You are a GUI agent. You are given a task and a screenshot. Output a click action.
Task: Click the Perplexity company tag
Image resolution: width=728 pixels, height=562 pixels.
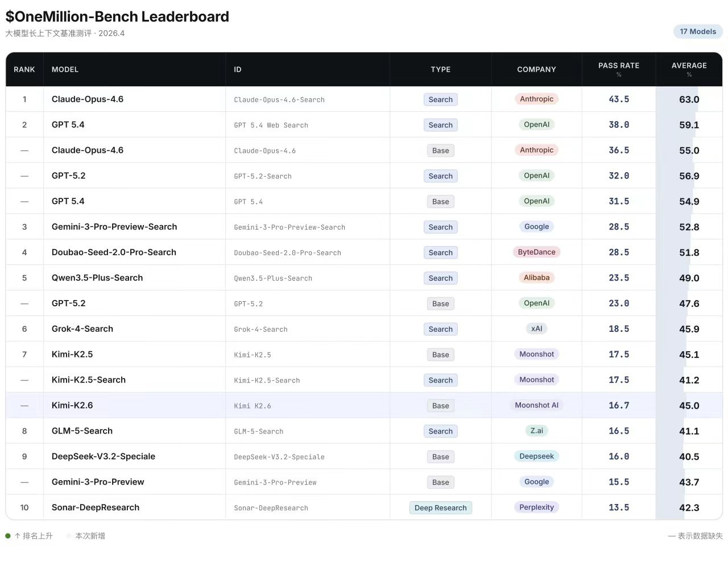pyautogui.click(x=536, y=507)
